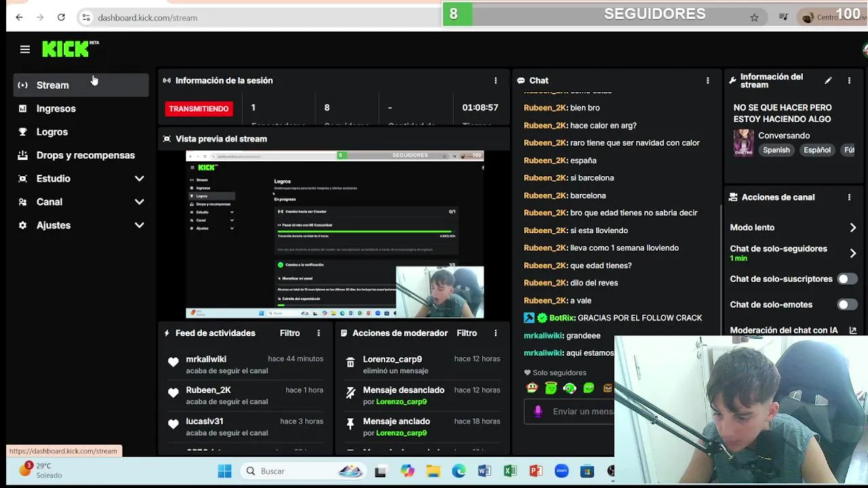Click the stream duration 01:08:57
This screenshot has width=868, height=488.
480,108
